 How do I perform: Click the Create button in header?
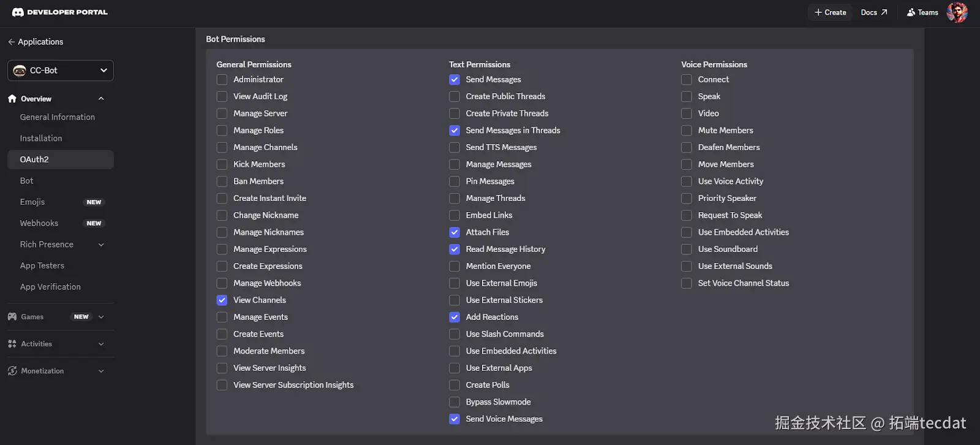coord(830,12)
